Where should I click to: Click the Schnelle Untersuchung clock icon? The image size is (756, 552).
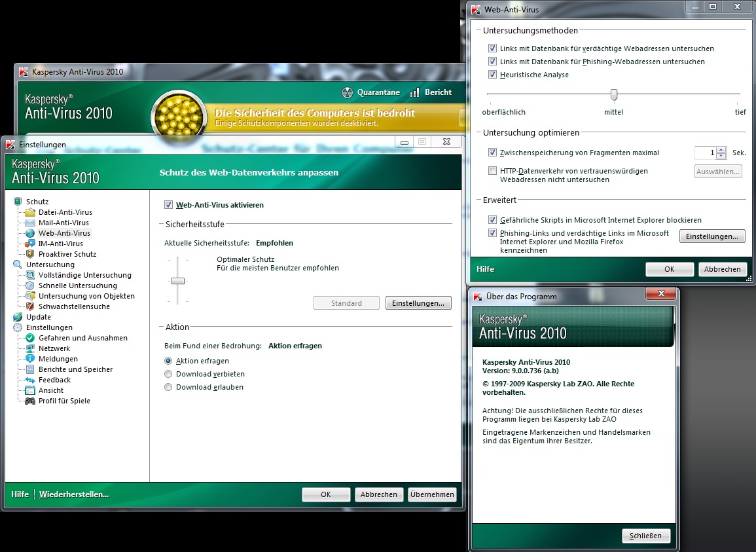[30, 285]
